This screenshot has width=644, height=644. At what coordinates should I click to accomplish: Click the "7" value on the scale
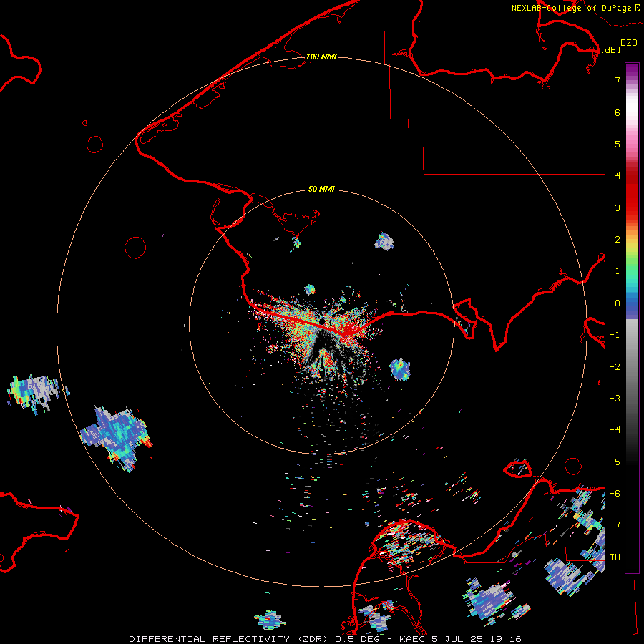(x=618, y=80)
